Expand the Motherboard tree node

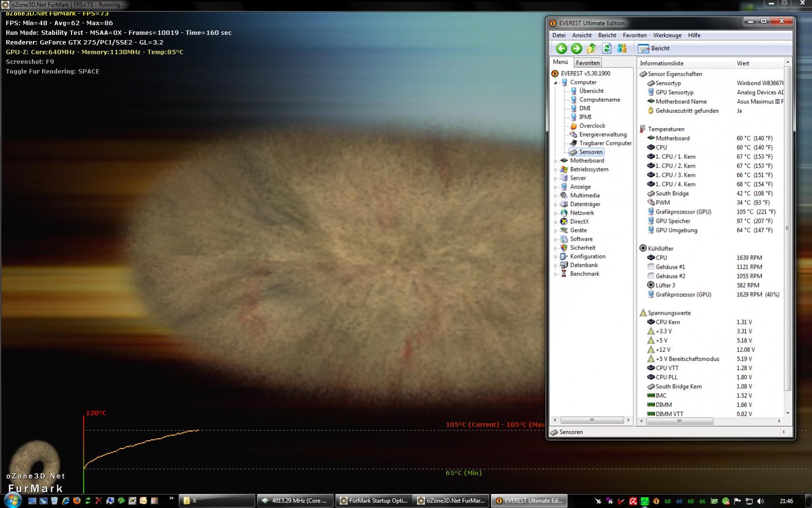556,161
